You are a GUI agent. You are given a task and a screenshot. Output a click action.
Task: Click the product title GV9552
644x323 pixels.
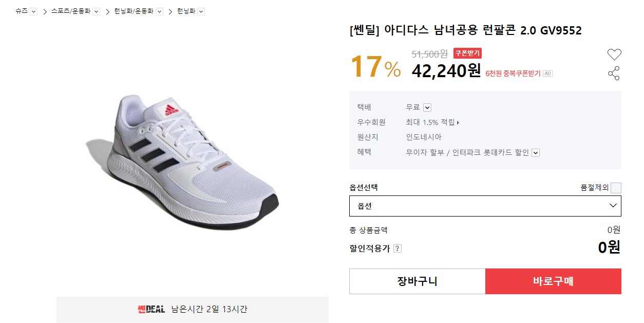click(x=465, y=30)
